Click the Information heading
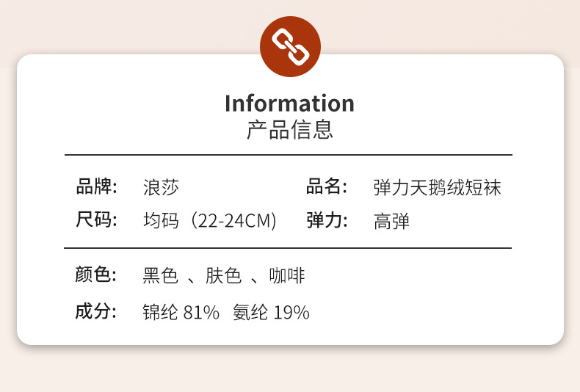The width and height of the screenshot is (580, 392). pyautogui.click(x=289, y=103)
